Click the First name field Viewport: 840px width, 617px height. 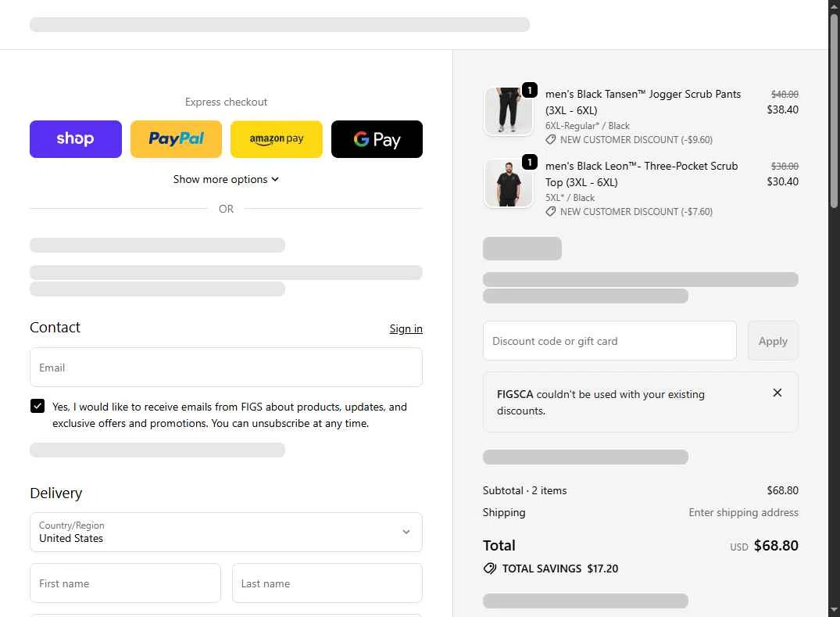point(125,583)
